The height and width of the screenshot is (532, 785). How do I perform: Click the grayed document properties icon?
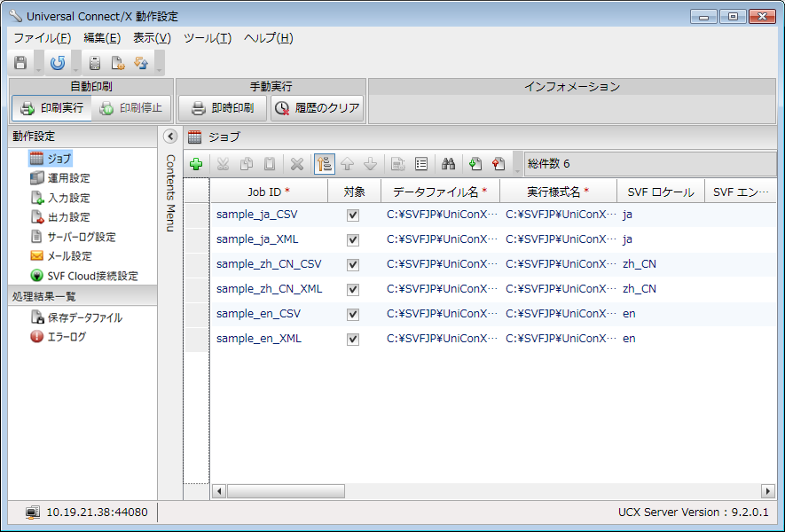(x=398, y=164)
